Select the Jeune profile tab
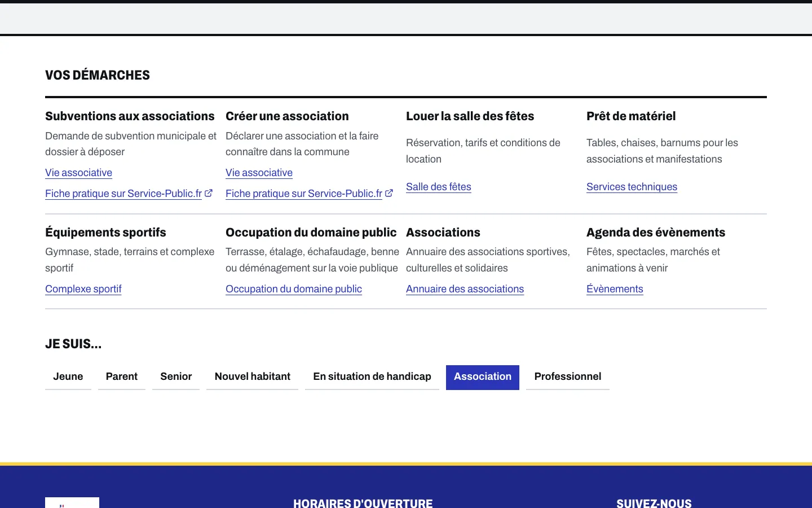This screenshot has height=508, width=812. point(68,376)
